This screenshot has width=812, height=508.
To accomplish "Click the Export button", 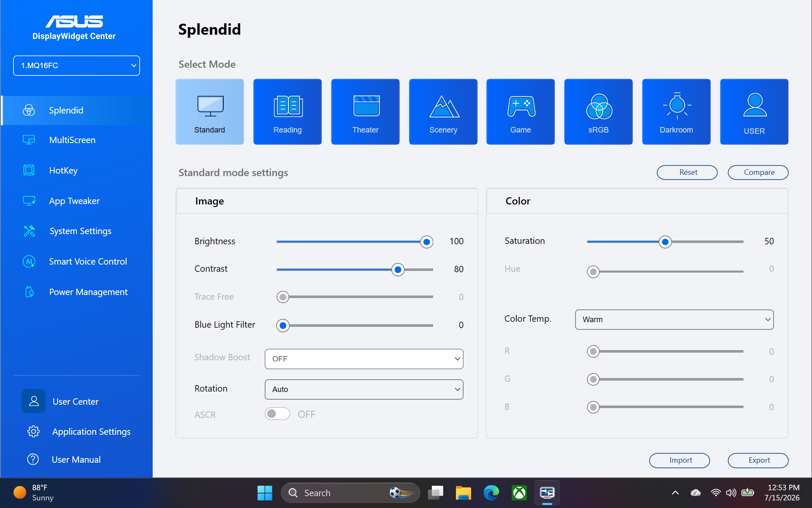I will tap(758, 460).
